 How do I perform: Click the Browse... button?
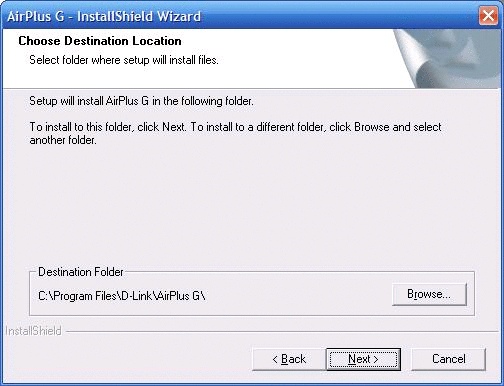click(x=429, y=294)
